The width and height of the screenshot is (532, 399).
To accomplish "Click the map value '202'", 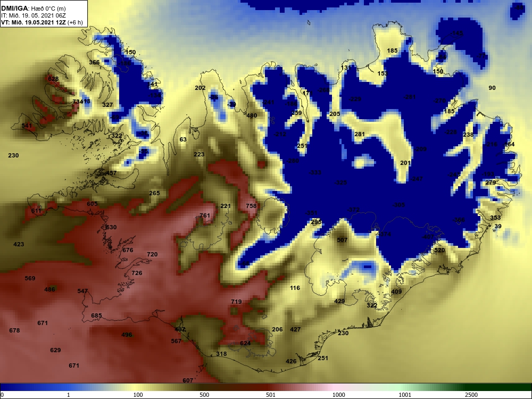I will [x=200, y=88].
